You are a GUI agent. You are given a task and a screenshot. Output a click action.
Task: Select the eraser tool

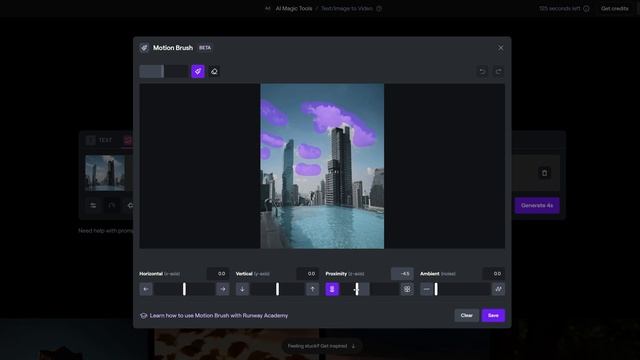214,71
